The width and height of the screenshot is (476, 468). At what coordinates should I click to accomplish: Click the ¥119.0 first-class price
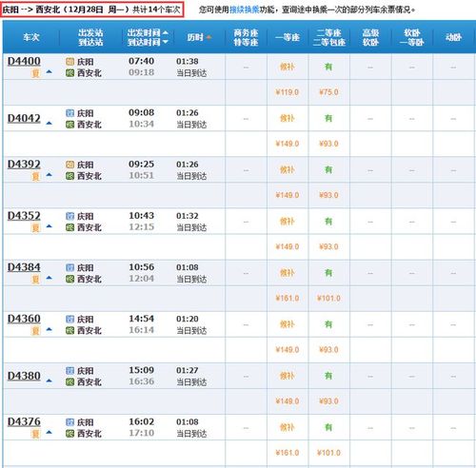point(288,92)
